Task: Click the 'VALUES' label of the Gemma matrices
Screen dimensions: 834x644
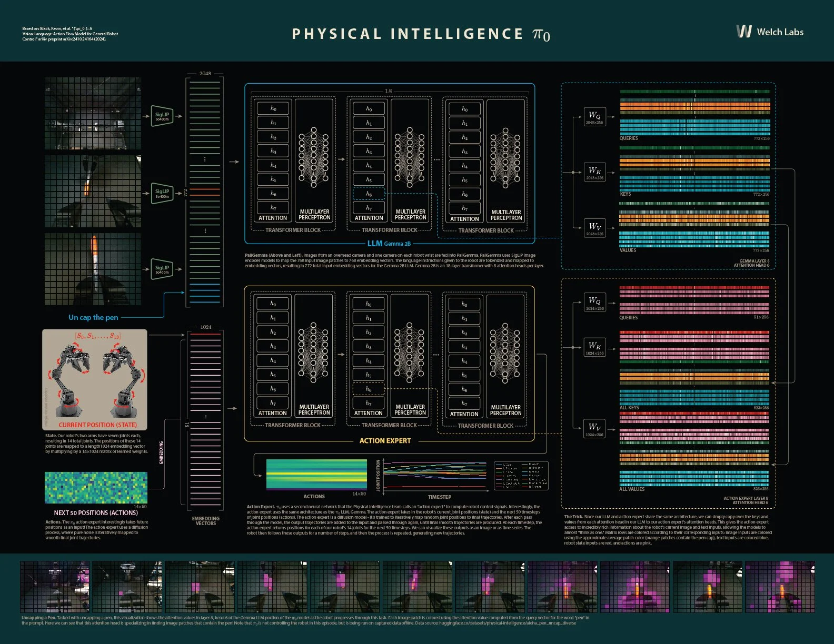Action: [628, 250]
